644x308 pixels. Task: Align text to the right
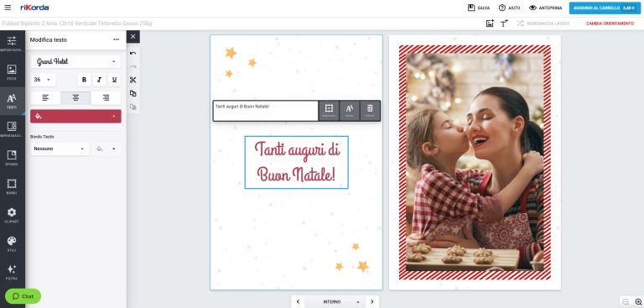[106, 98]
